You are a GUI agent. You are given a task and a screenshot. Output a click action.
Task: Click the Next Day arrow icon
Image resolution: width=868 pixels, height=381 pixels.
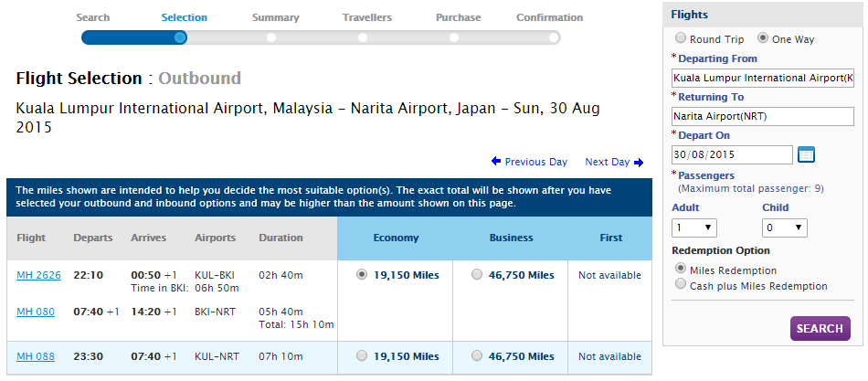[x=639, y=163]
